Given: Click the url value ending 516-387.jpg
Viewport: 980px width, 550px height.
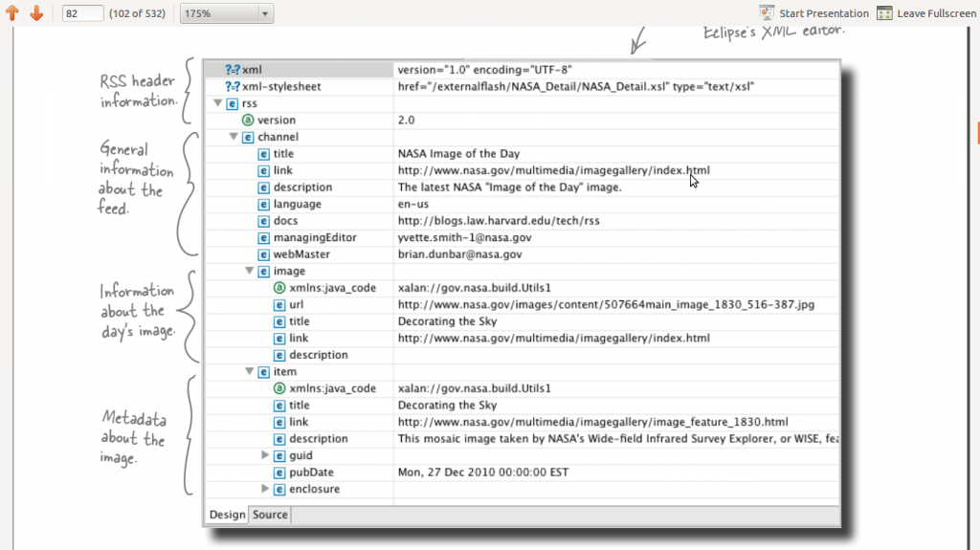Looking at the screenshot, I should [x=606, y=304].
